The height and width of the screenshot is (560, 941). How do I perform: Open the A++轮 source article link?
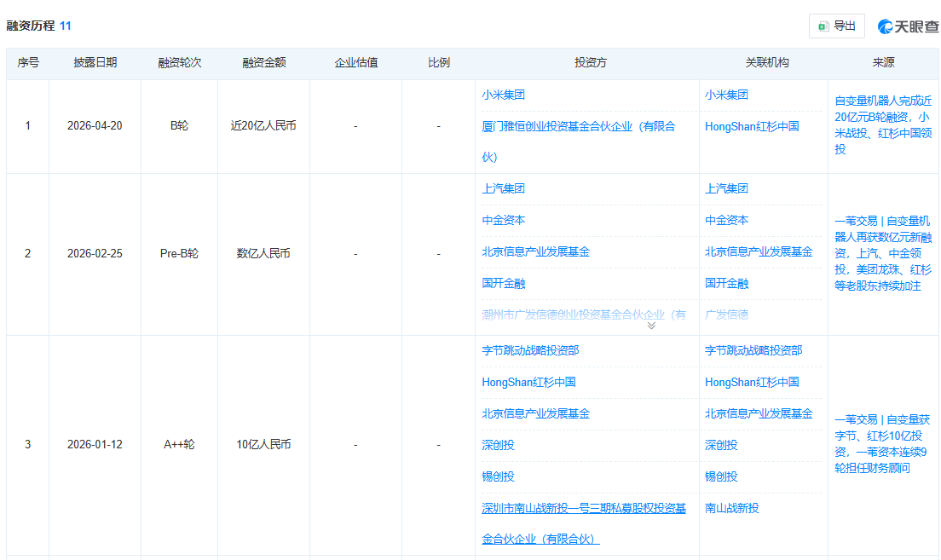[882, 444]
